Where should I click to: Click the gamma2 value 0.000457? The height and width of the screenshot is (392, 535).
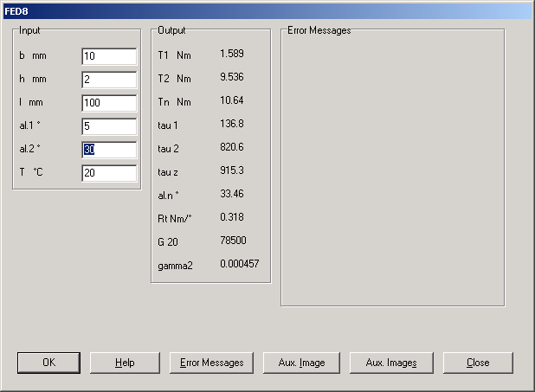pyautogui.click(x=239, y=264)
